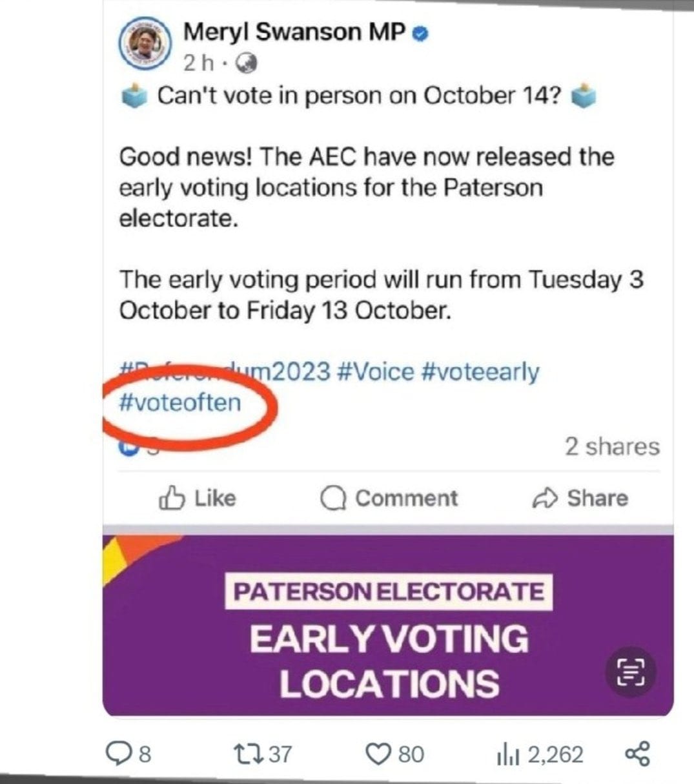Click the #Voice hashtag
Viewport: 694px width, 784px height.
[375, 372]
